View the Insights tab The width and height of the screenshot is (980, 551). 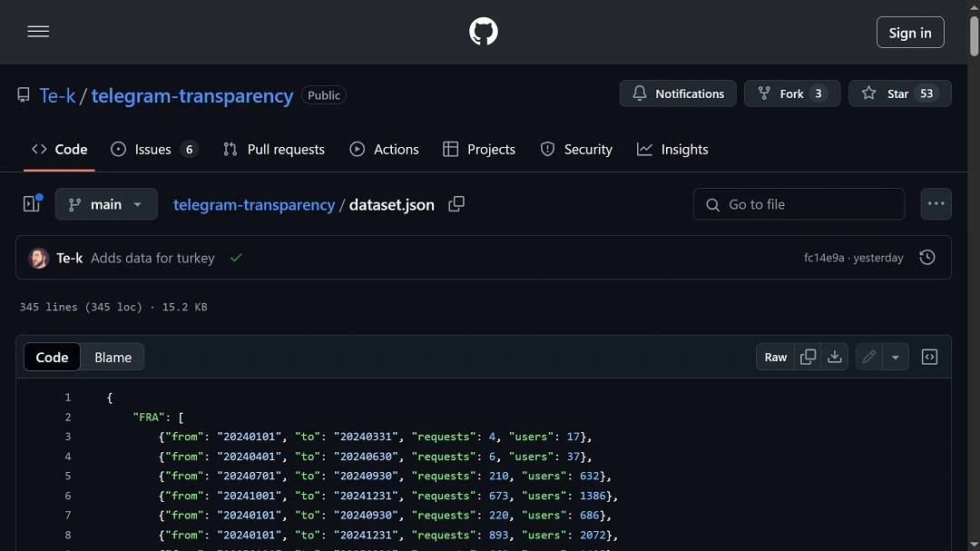tap(672, 150)
